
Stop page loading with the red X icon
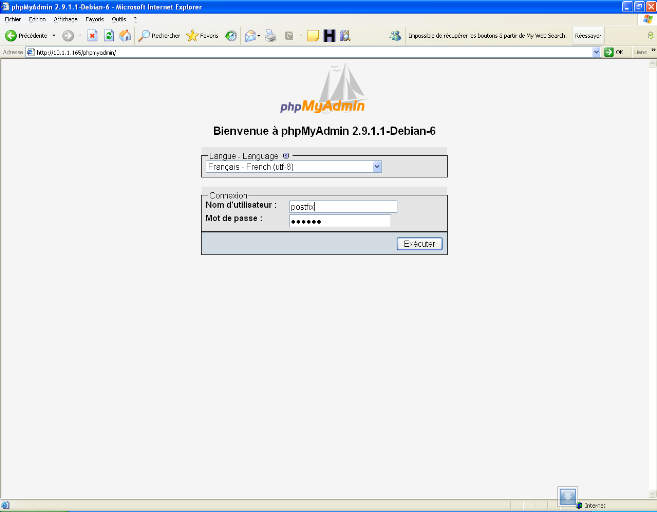pyautogui.click(x=92, y=36)
